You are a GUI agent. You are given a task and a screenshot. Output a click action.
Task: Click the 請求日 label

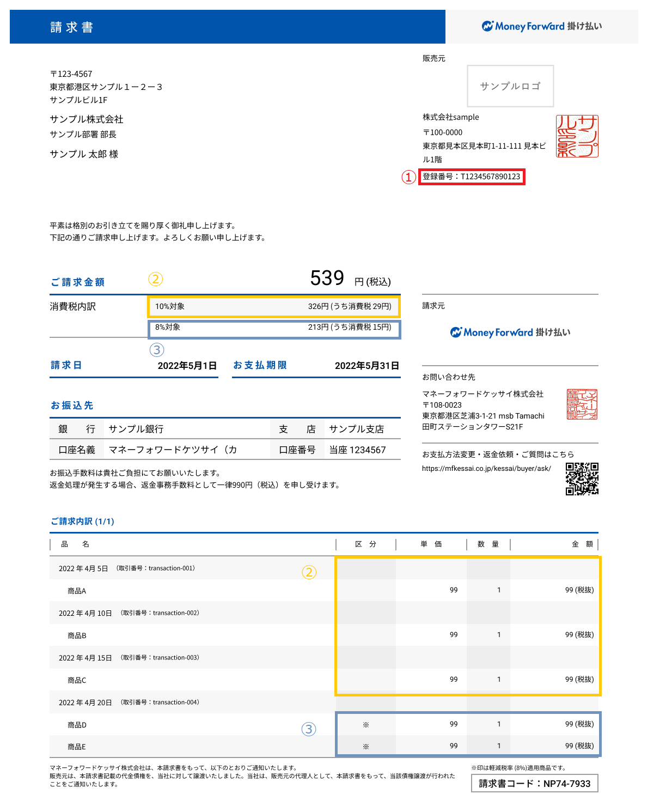pos(66,365)
